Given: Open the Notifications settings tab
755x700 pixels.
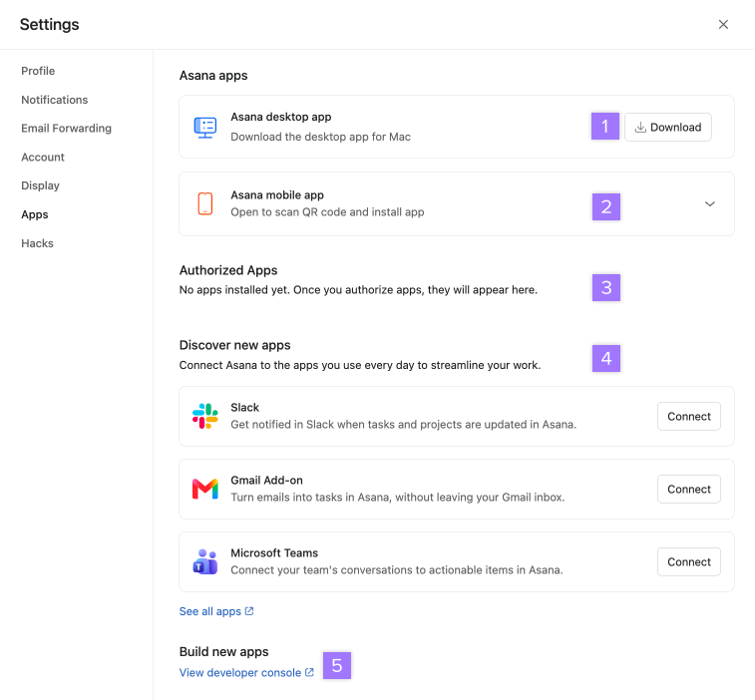Looking at the screenshot, I should [x=55, y=100].
